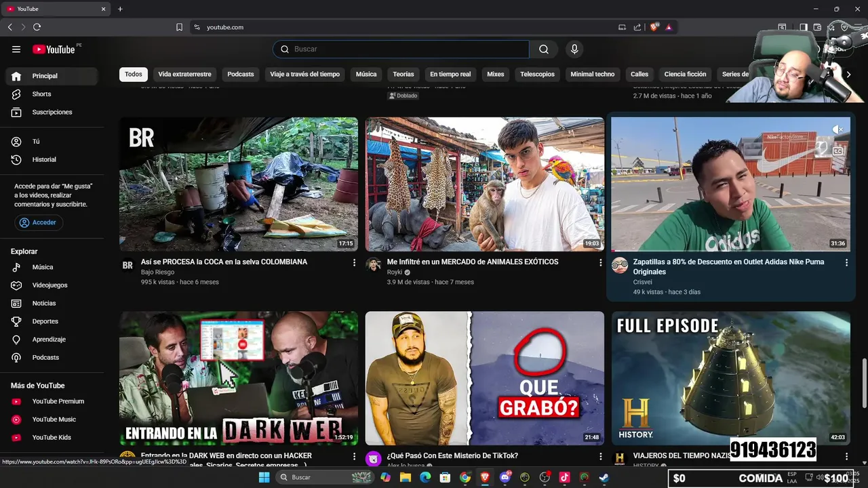Screen dimensions: 868x488
Task: Go back with browser back arrow
Action: tap(9, 27)
